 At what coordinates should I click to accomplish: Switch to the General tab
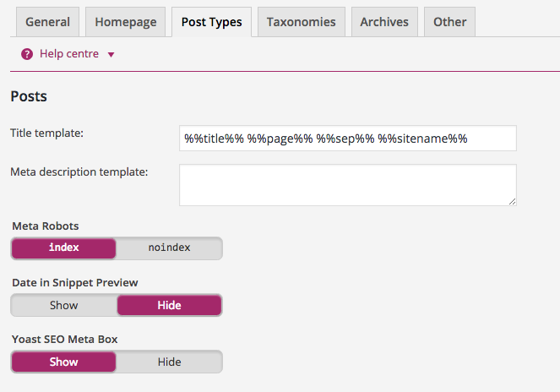[x=47, y=22]
